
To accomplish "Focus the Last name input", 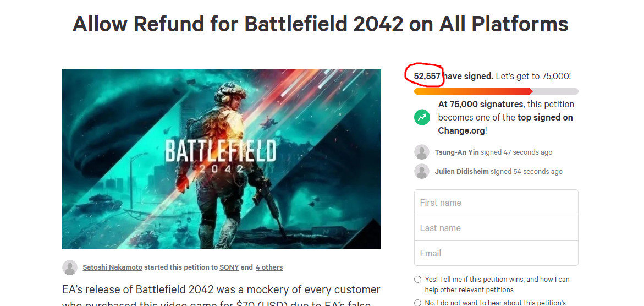I will point(496,228).
